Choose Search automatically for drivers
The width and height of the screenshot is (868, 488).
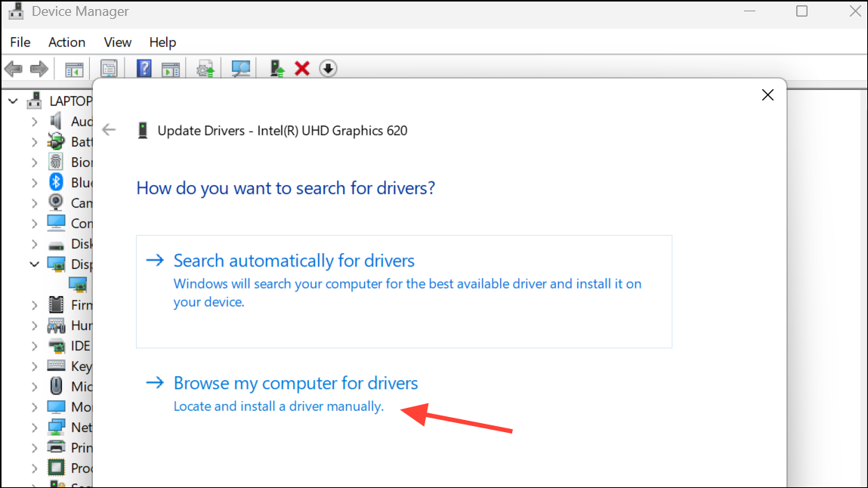pyautogui.click(x=404, y=292)
